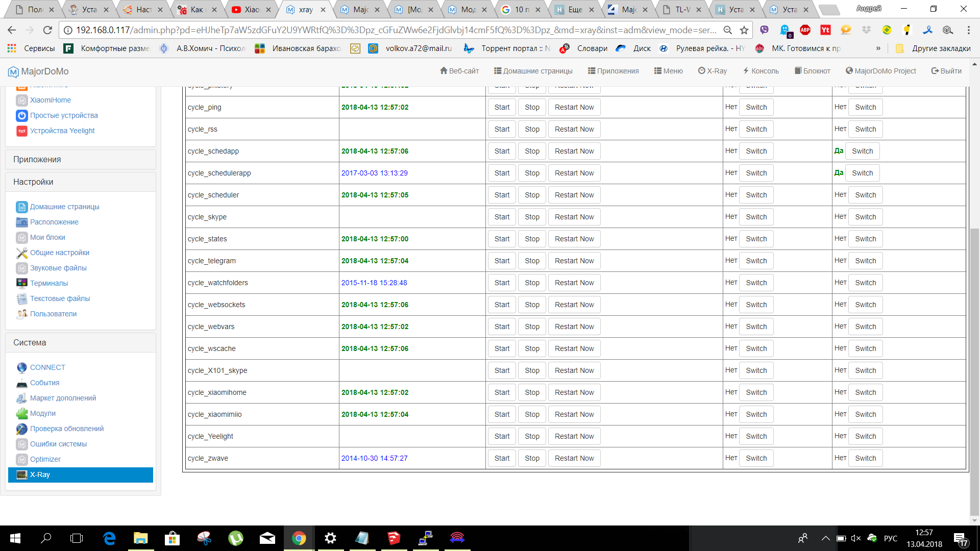Viewport: 980px width, 551px height.
Task: Click the General settings tools icon
Action: (21, 253)
